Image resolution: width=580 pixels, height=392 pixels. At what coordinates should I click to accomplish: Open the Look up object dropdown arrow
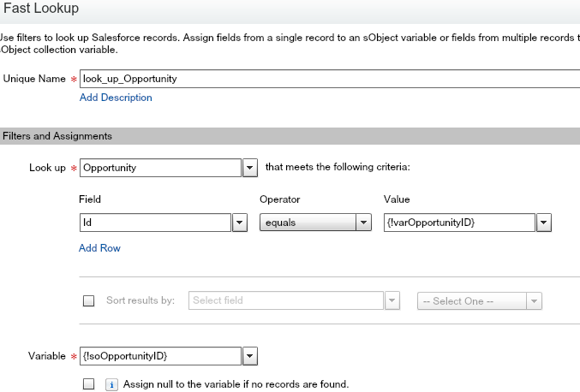(x=250, y=168)
